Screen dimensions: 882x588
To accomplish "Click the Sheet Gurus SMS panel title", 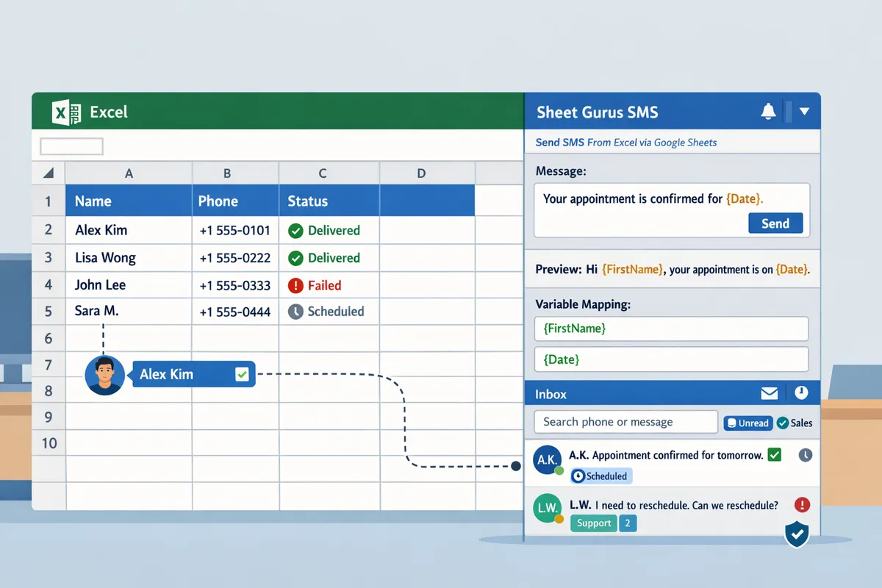I will pyautogui.click(x=598, y=112).
